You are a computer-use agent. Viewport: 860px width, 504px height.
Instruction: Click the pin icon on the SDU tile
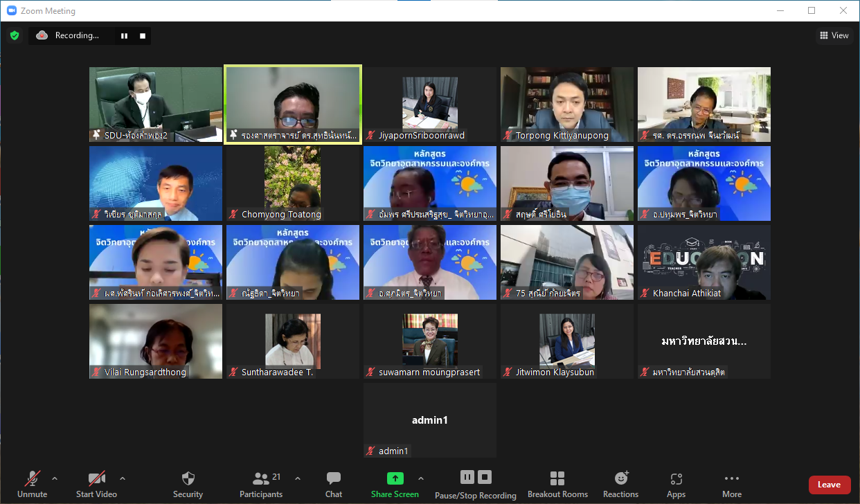pyautogui.click(x=97, y=135)
